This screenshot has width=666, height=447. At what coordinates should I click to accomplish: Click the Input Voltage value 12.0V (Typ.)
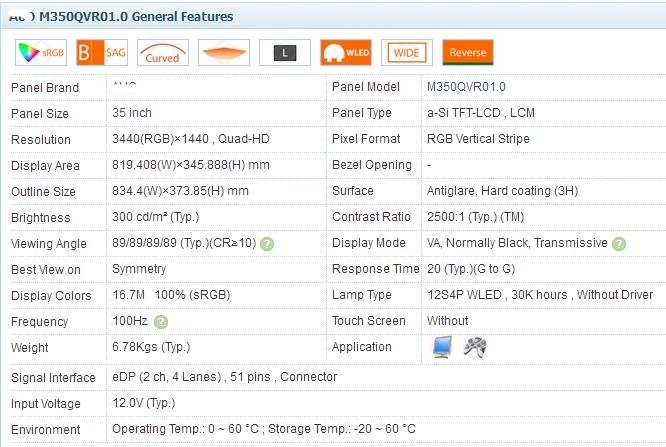click(x=144, y=403)
